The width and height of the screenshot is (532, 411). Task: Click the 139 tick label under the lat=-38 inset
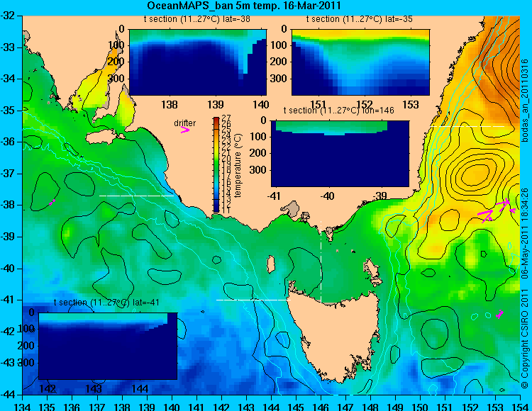[215, 104]
